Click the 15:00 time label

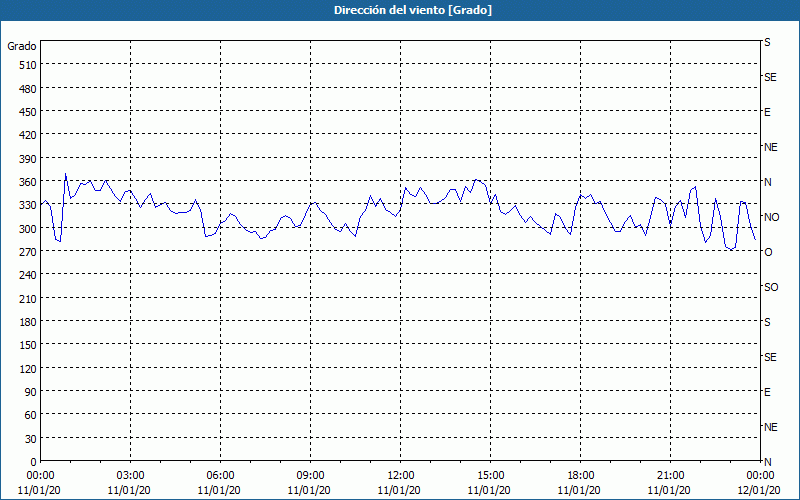click(x=490, y=476)
